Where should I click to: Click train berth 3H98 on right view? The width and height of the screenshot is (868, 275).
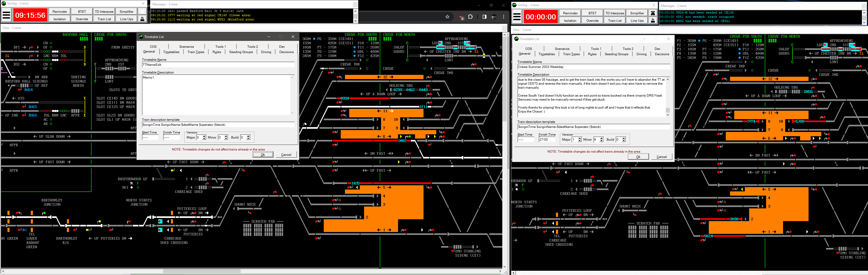coord(734,219)
